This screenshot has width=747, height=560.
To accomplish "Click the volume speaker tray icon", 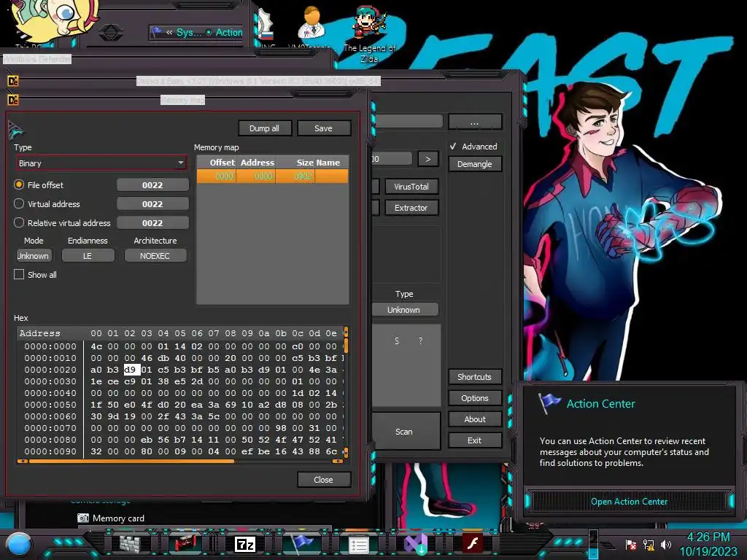I will tap(666, 544).
